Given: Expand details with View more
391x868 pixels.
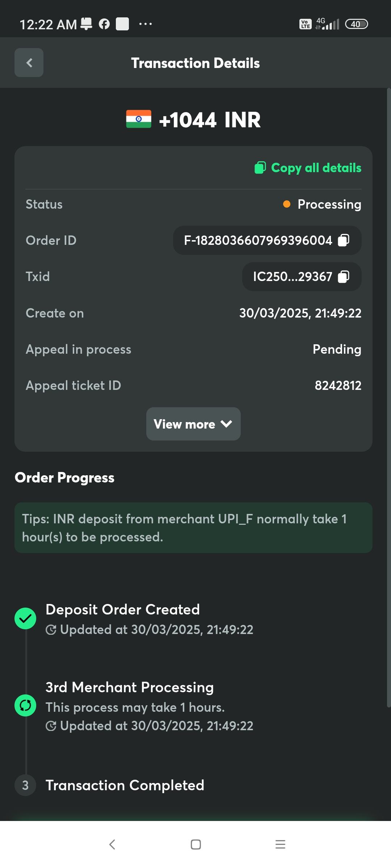Looking at the screenshot, I should coord(185,424).
